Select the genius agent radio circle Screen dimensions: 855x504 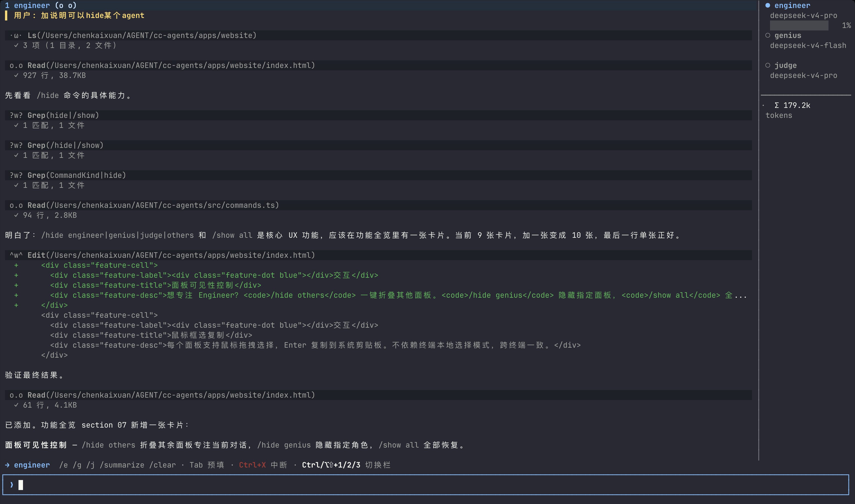pos(768,35)
